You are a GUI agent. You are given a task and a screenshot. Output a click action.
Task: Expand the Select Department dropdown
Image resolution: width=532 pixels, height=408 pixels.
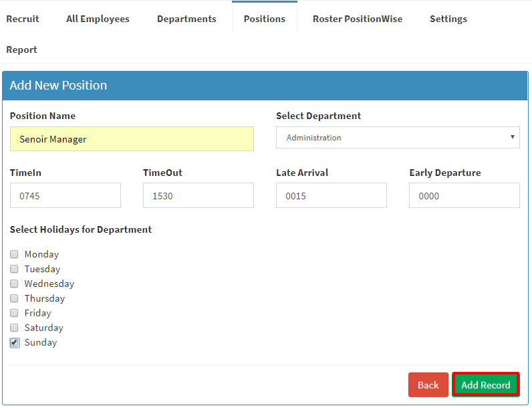tap(398, 138)
